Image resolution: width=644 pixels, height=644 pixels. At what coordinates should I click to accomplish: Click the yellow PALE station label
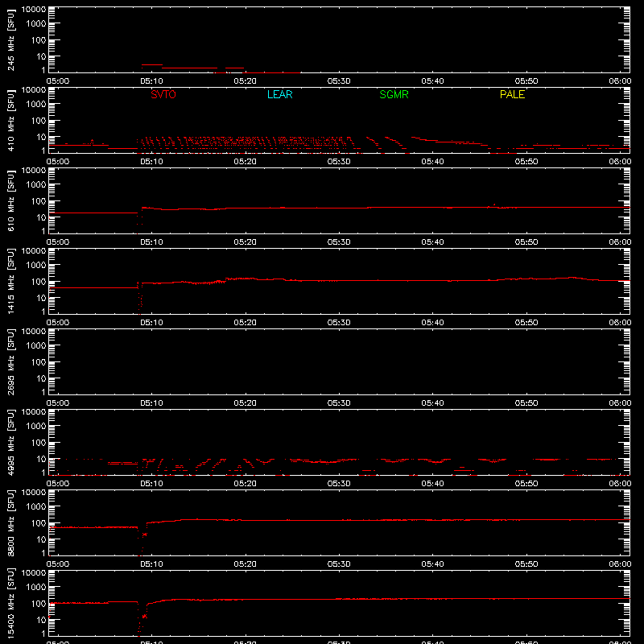click(x=512, y=94)
